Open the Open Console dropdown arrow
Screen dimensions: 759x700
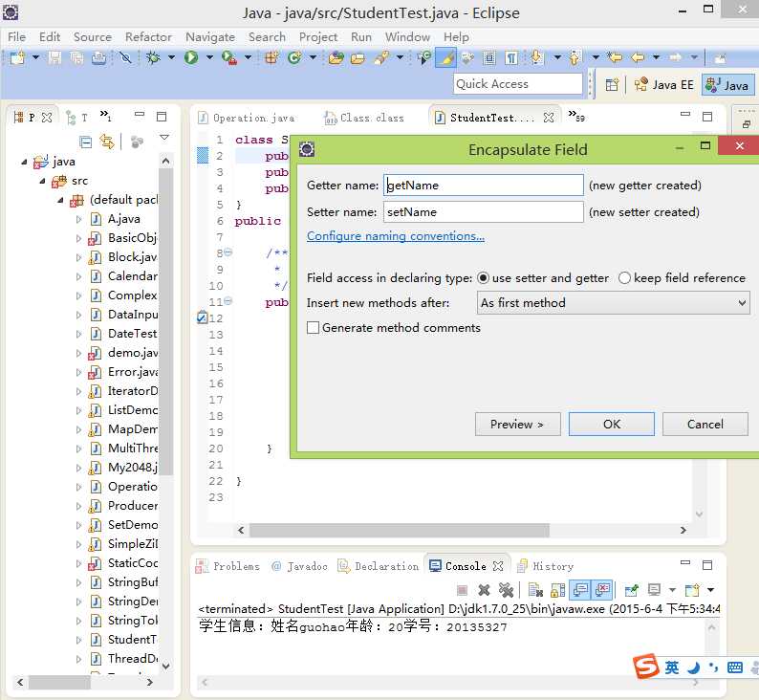[710, 590]
